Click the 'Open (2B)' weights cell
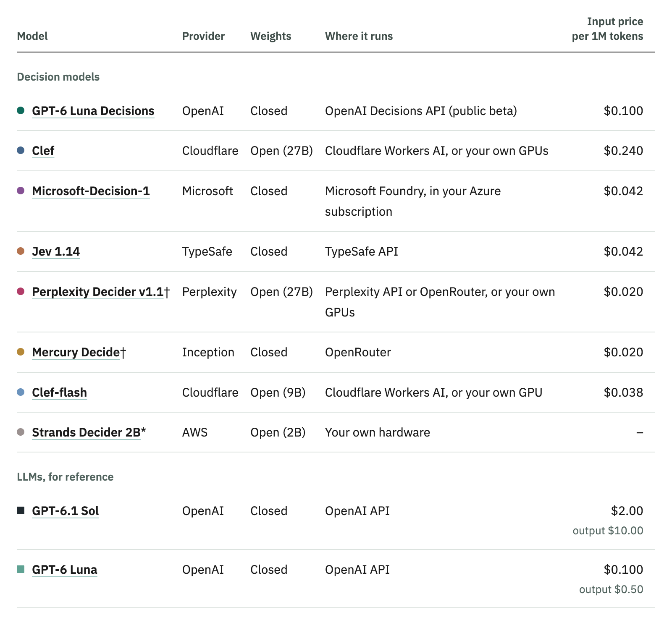The width and height of the screenshot is (672, 625). coord(278,432)
